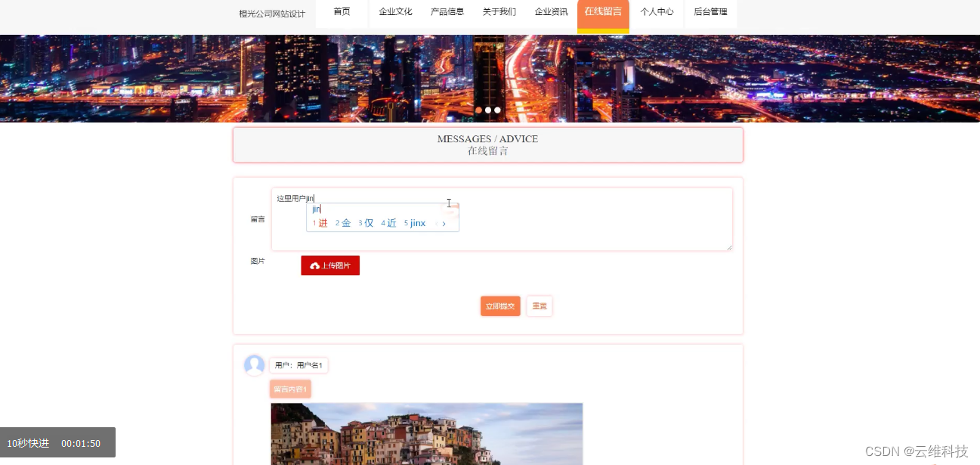Choose IME candidate 5 jinx
Screen dimensions: 980x465
tap(415, 223)
